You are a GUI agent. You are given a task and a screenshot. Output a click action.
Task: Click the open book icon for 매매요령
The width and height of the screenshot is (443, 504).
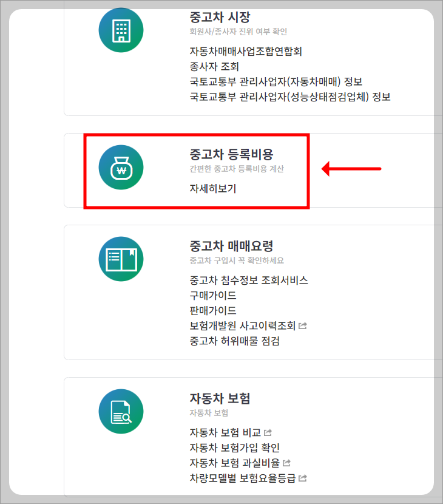[x=121, y=259]
